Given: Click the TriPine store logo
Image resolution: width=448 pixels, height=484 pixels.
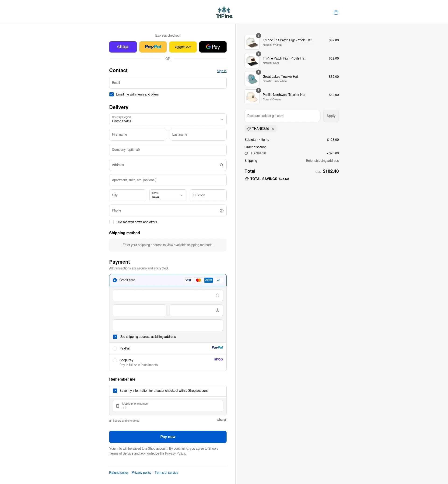Looking at the screenshot, I should point(224,12).
